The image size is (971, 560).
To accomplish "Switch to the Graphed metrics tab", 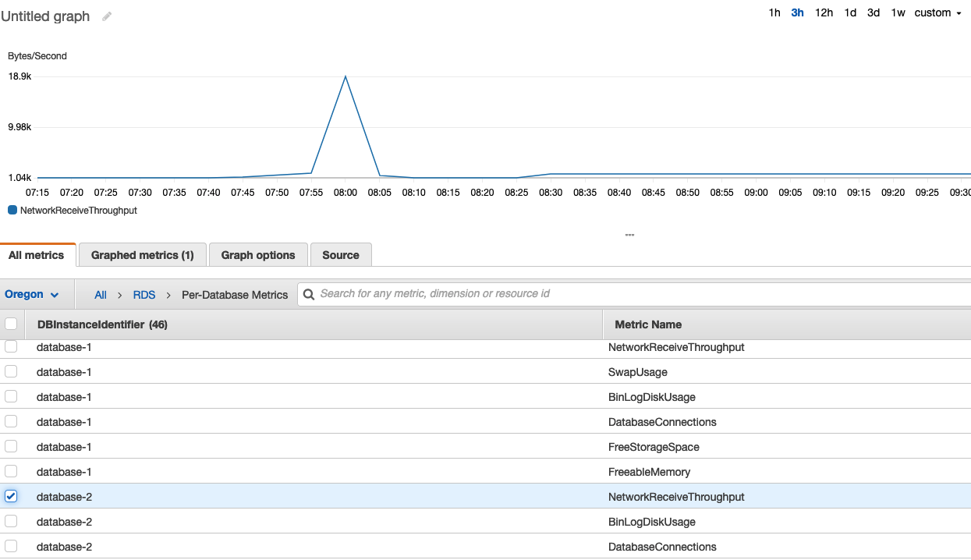I will point(142,254).
